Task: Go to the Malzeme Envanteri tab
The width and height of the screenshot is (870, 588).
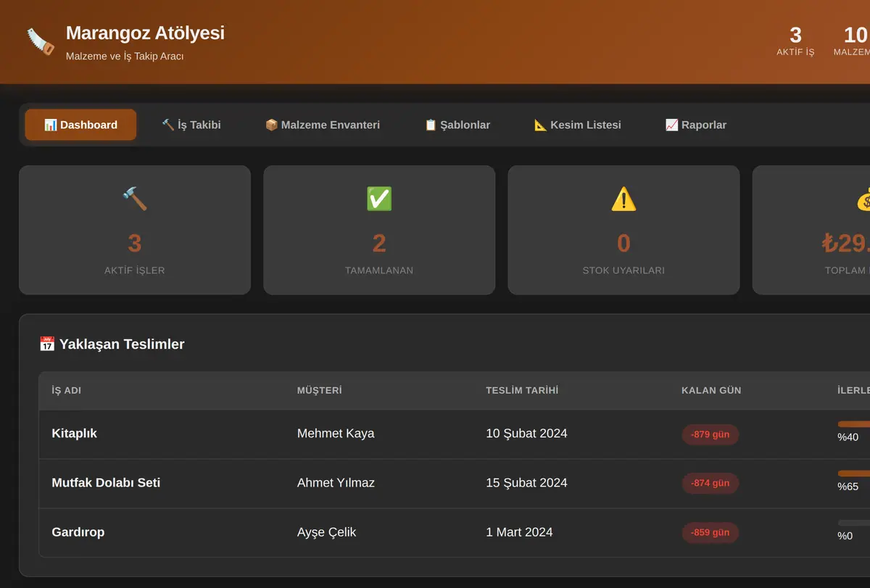Action: pyautogui.click(x=323, y=125)
